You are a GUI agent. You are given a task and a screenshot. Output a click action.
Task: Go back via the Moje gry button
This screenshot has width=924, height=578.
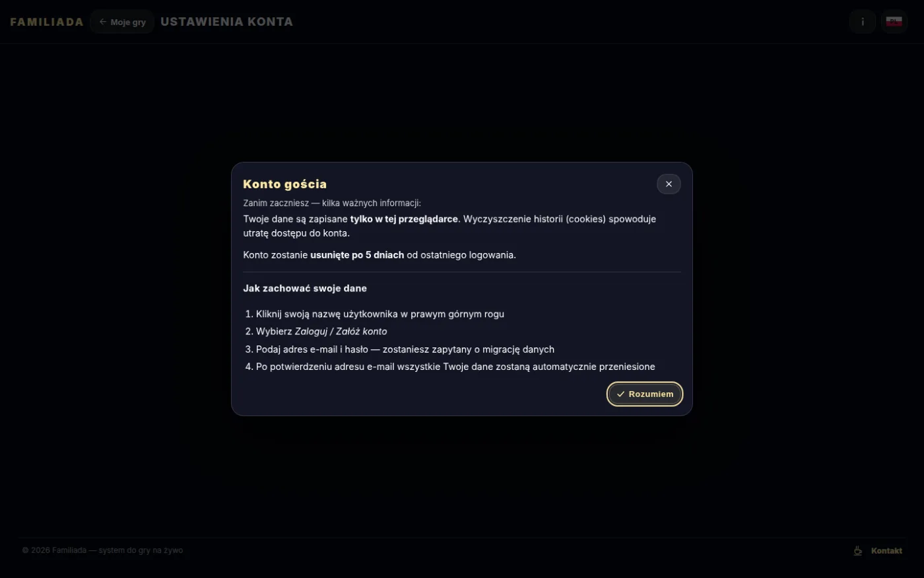tap(122, 22)
